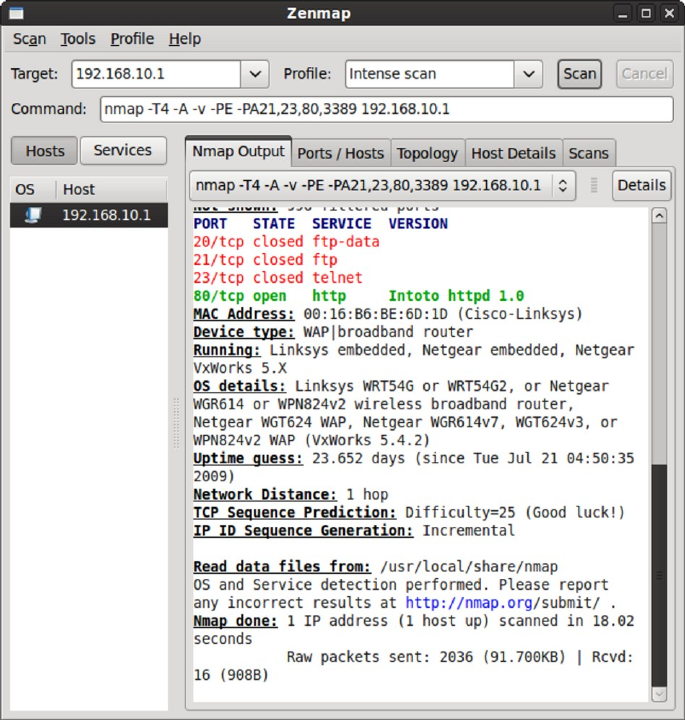This screenshot has width=685, height=720.
Task: Click the '80/tcp open http' output line
Action: (359, 296)
